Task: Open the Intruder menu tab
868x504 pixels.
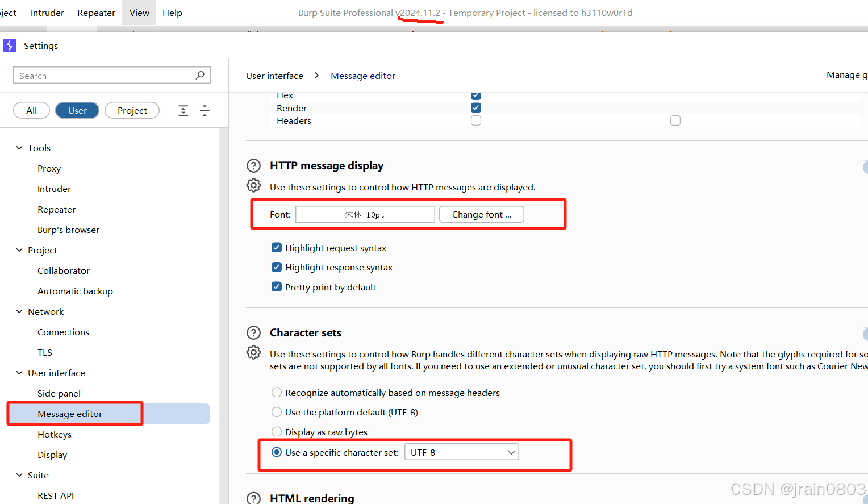Action: pos(47,13)
